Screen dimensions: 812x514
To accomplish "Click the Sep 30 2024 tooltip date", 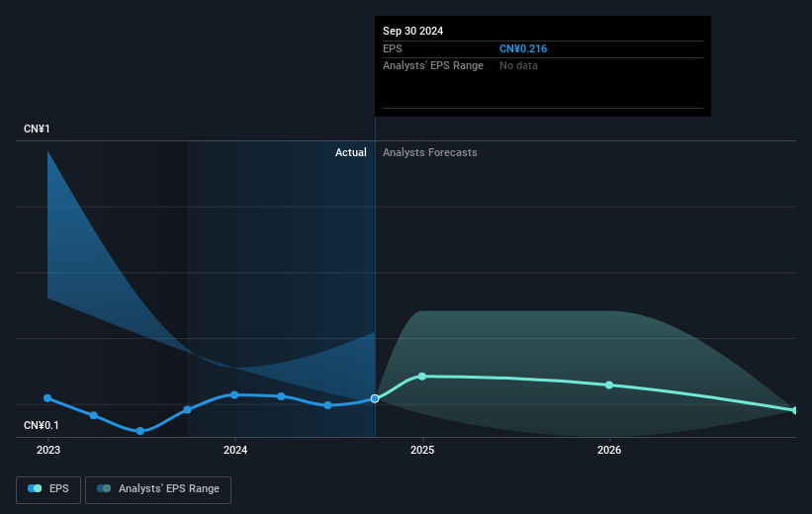I will 412,31.
